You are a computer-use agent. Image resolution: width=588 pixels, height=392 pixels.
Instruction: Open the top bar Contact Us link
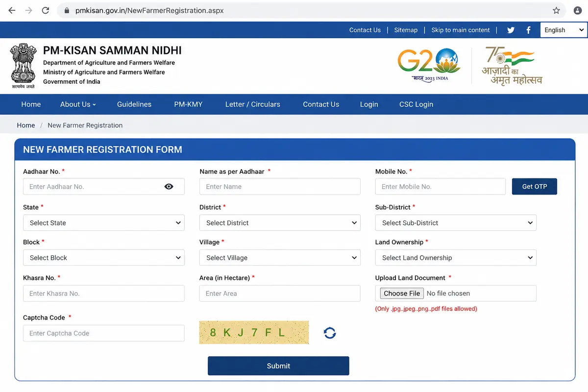click(x=365, y=30)
